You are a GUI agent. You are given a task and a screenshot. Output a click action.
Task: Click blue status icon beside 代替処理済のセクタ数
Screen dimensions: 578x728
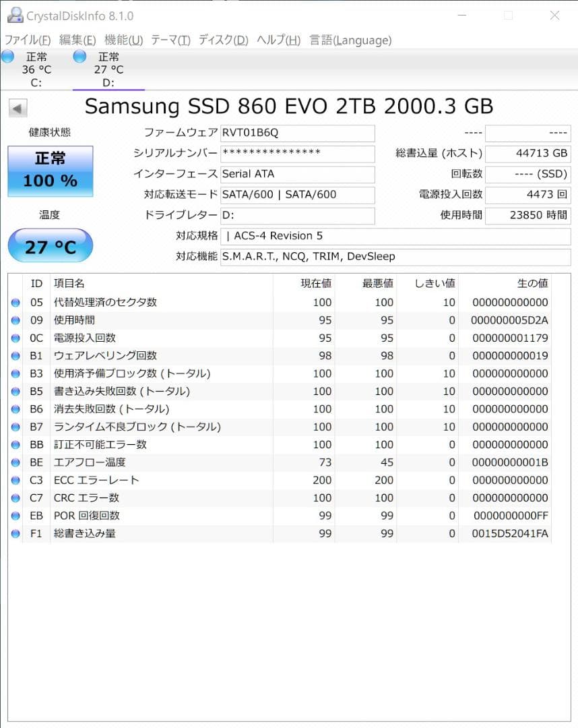[15, 302]
